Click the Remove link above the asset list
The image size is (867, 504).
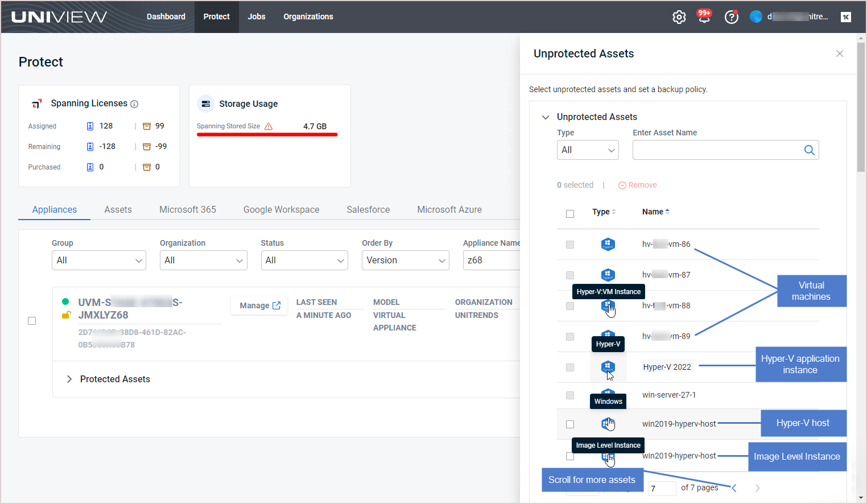tap(637, 185)
